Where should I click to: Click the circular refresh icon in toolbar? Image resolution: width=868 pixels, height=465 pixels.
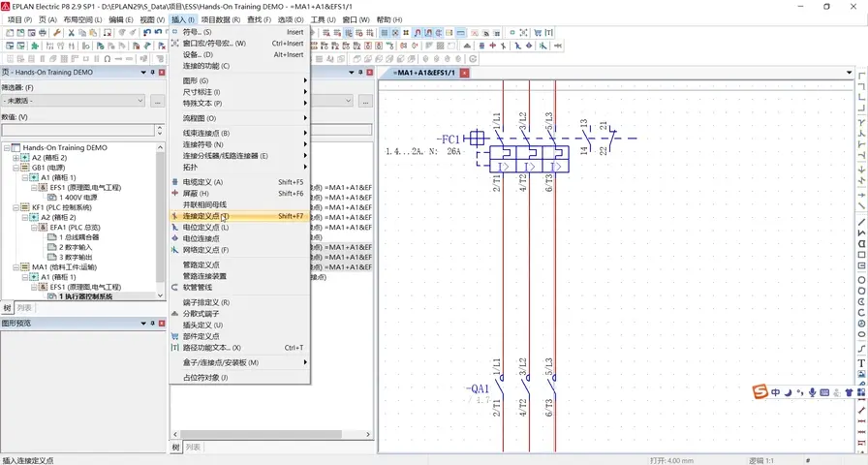point(472,59)
